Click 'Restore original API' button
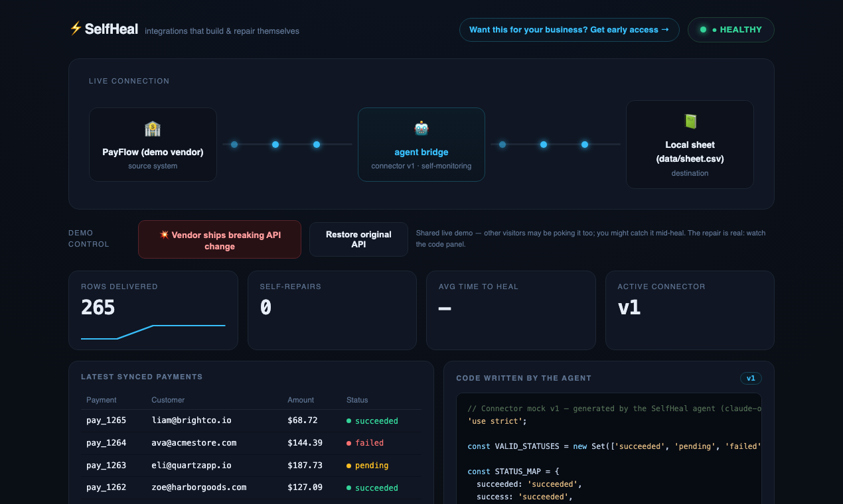 pyautogui.click(x=358, y=239)
